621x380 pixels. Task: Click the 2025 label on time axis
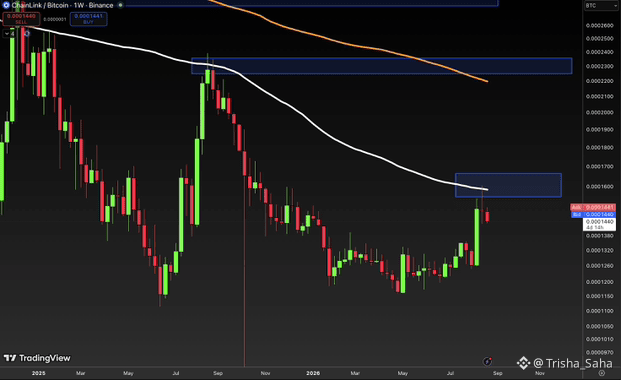39,373
